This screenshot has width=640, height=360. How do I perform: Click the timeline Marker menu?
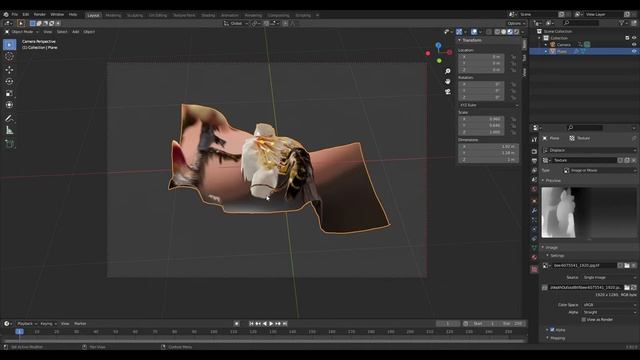click(80, 324)
